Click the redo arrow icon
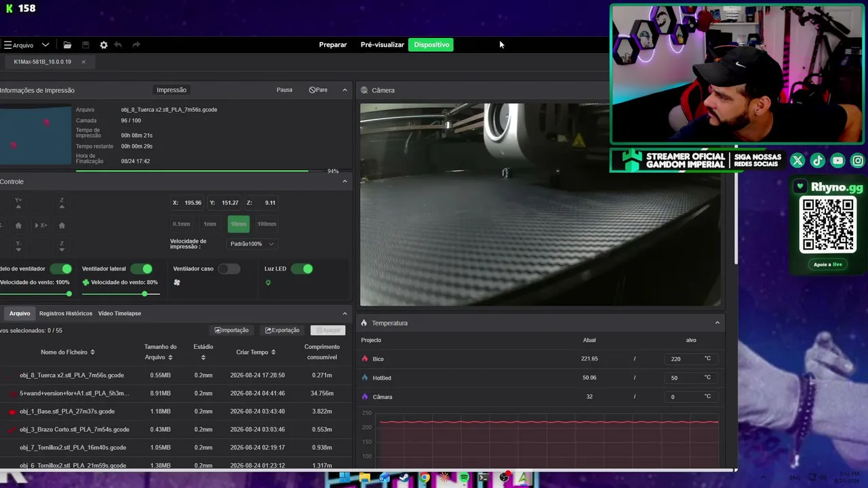 (x=136, y=45)
